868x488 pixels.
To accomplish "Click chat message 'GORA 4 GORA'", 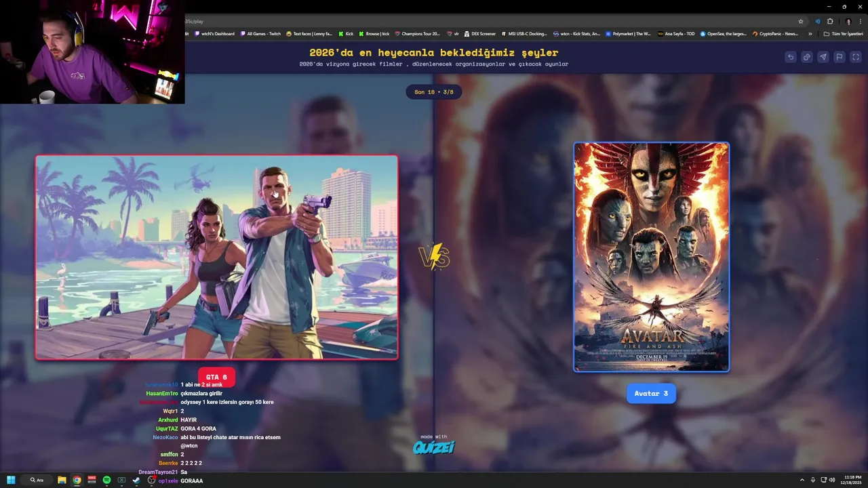I will tap(199, 428).
